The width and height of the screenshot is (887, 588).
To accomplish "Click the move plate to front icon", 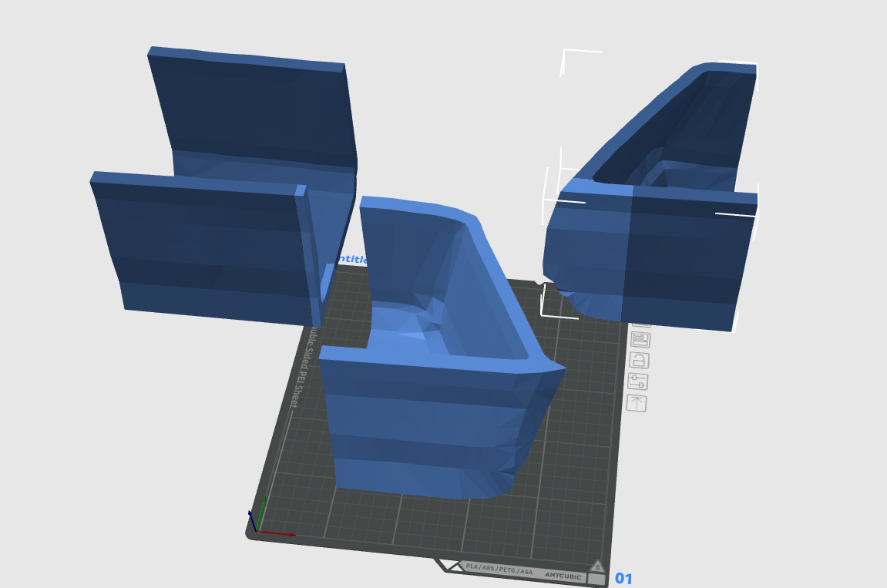I will point(636,403).
